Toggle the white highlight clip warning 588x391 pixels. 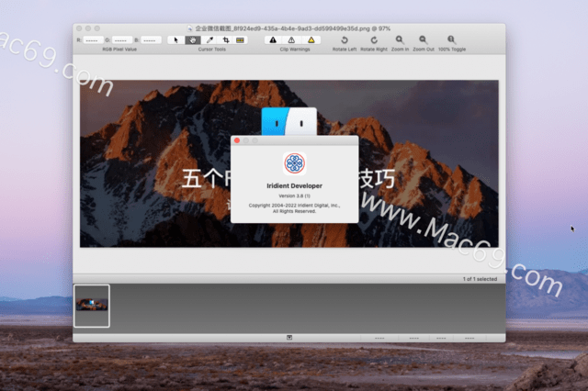pyautogui.click(x=291, y=40)
